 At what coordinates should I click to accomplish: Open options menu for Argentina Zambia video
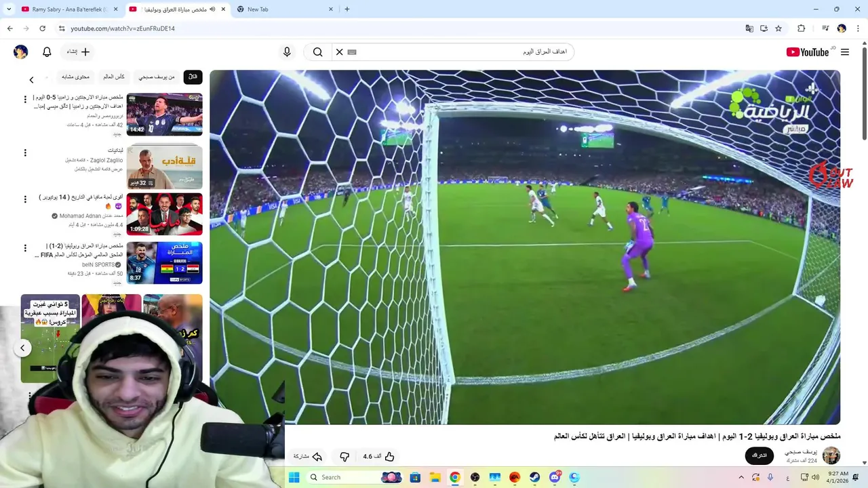pos(26,100)
